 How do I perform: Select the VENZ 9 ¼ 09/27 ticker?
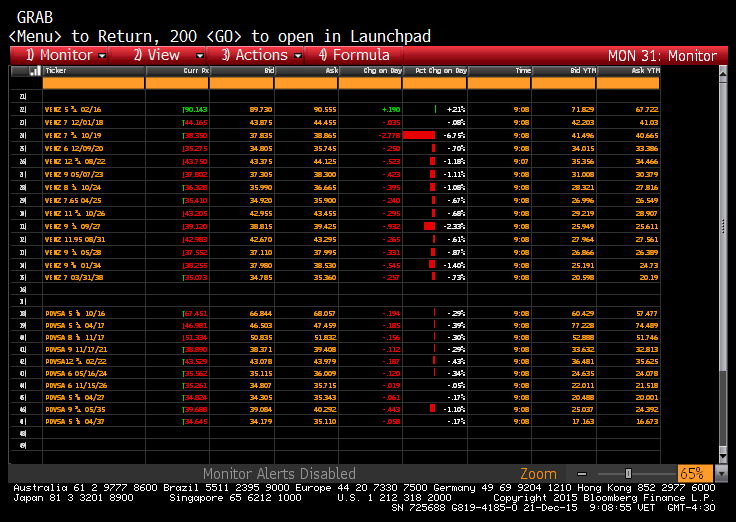tap(72, 226)
